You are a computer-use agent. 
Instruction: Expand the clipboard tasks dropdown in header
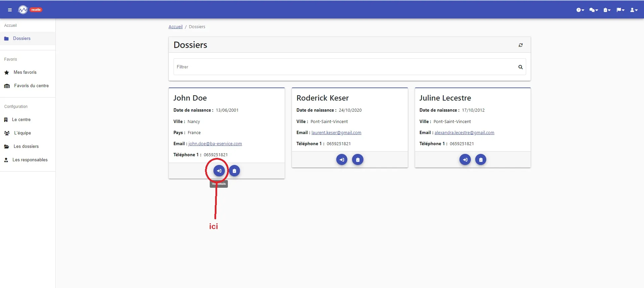(607, 10)
